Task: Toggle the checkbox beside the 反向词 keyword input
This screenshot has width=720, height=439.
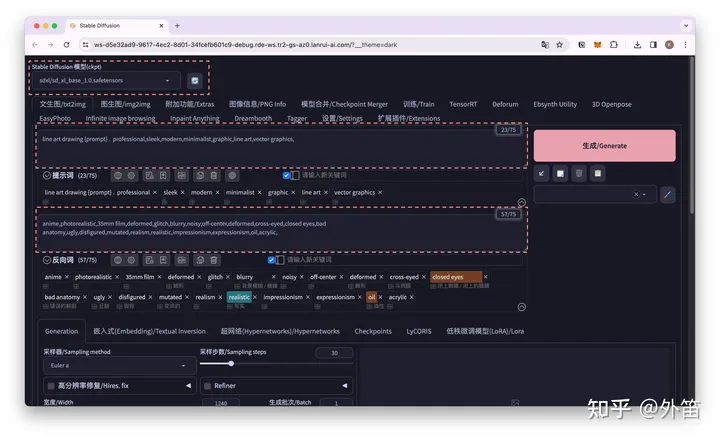Action: [x=271, y=260]
